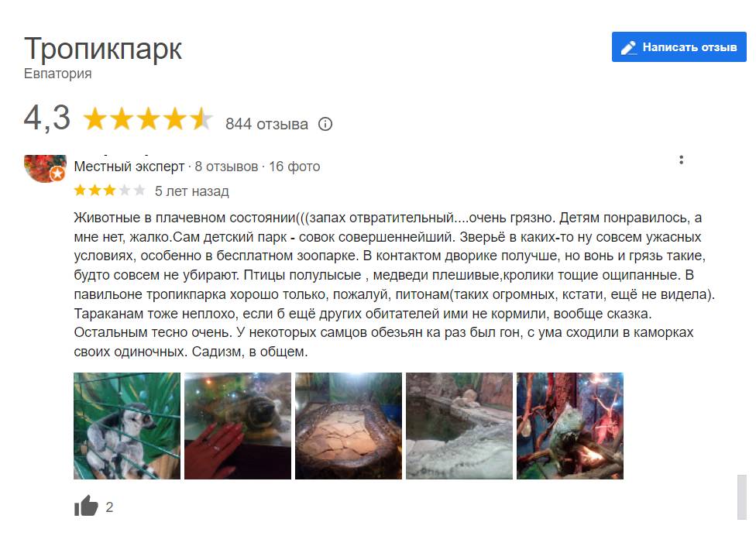This screenshot has height=536, width=756.
Task: Click the thumbs-up like icon
Action: tap(86, 506)
